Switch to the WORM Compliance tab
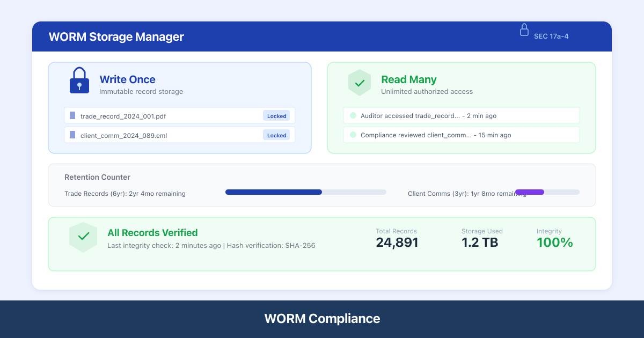Image resolution: width=644 pixels, height=338 pixels. 321,318
